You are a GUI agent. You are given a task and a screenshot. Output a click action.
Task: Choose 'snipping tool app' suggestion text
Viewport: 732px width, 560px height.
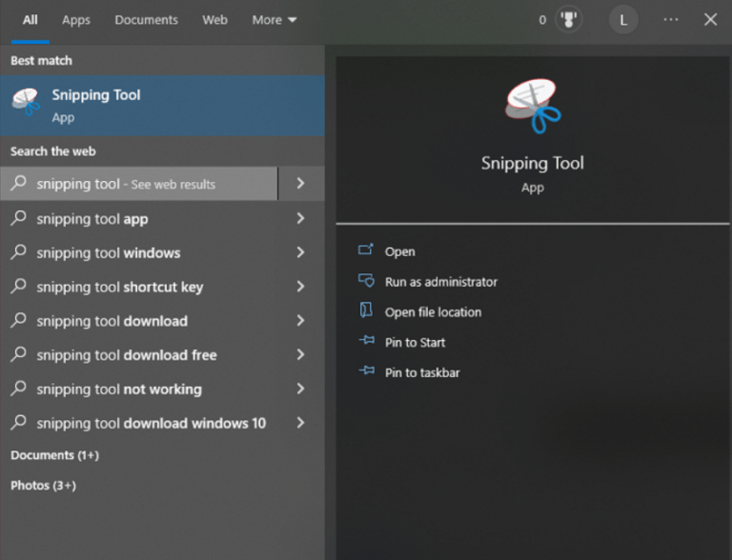[x=92, y=219]
